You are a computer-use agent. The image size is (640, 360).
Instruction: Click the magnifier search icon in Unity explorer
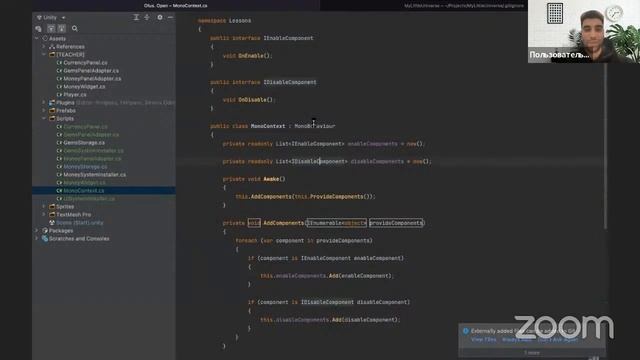pyautogui.click(x=75, y=29)
